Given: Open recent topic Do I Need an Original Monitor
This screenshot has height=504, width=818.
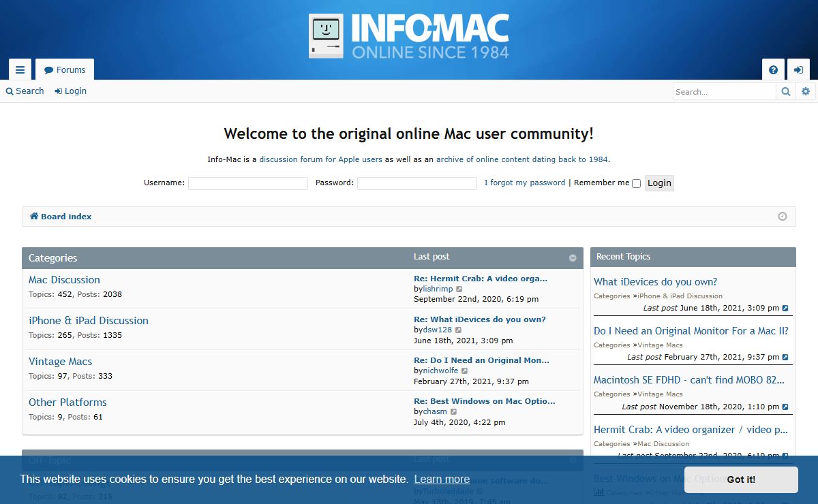Looking at the screenshot, I should [691, 331].
